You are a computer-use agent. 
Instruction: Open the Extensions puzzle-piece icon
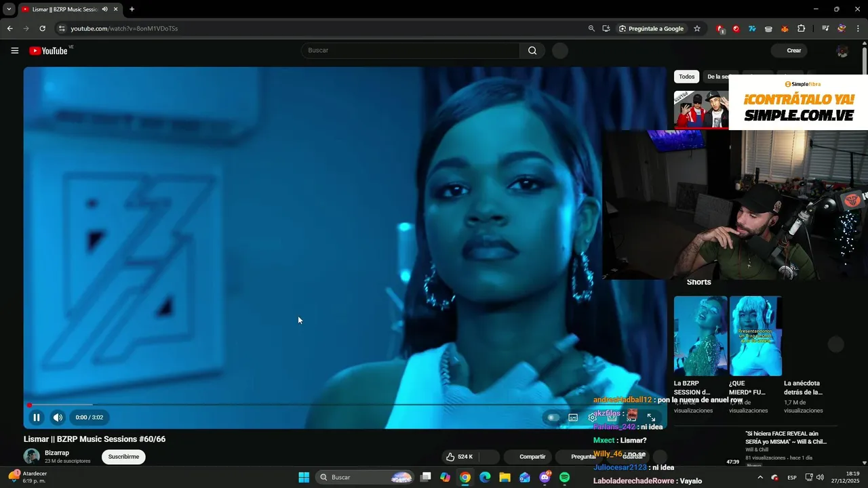[x=802, y=28]
